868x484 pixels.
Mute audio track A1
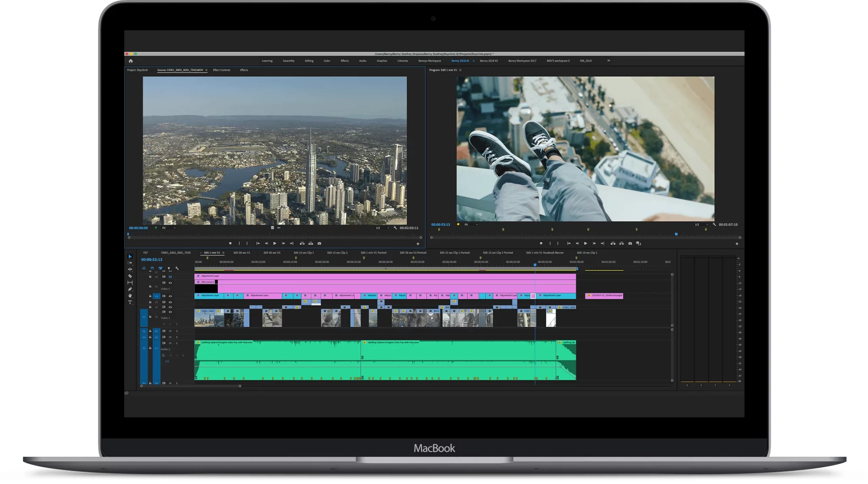[170, 331]
